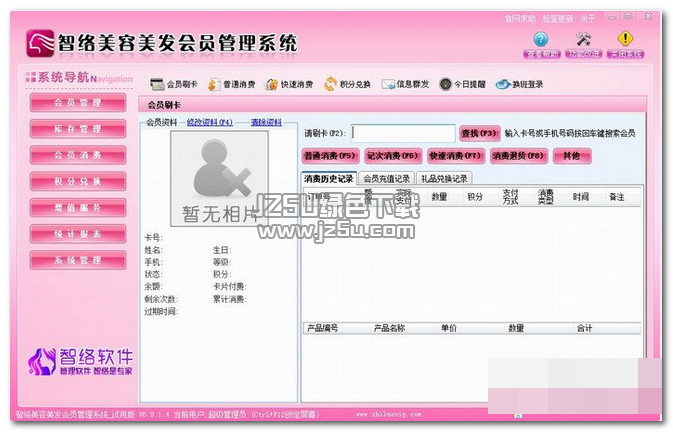
Task: Click the 其他 button
Action: tap(572, 156)
